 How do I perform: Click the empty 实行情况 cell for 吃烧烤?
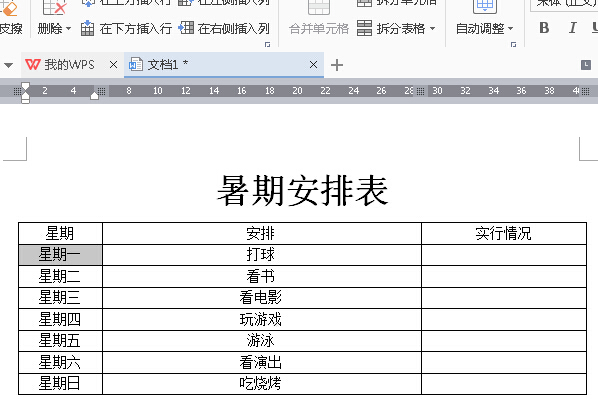point(504,384)
